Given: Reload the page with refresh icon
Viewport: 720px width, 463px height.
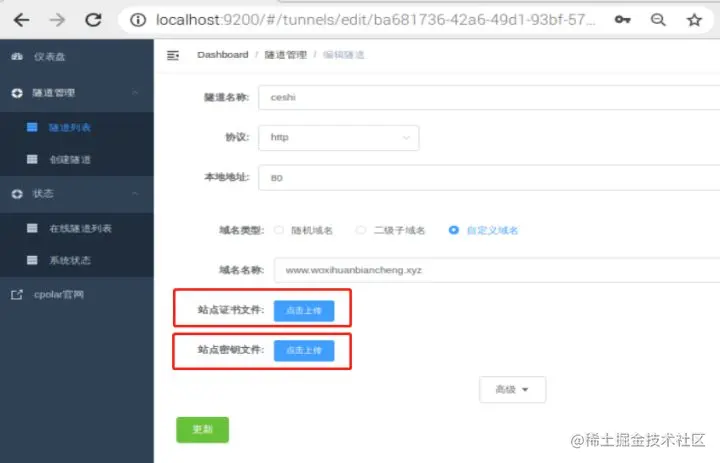Looking at the screenshot, I should [x=93, y=20].
